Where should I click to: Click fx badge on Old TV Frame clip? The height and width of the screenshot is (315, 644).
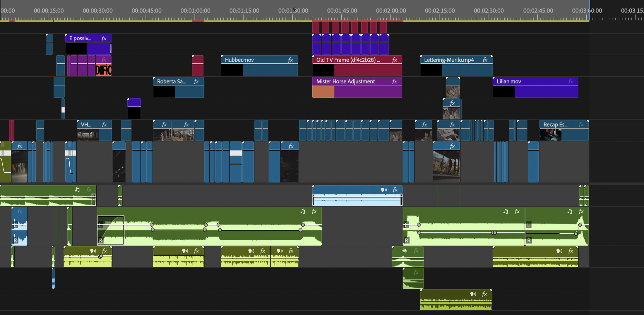(x=395, y=60)
